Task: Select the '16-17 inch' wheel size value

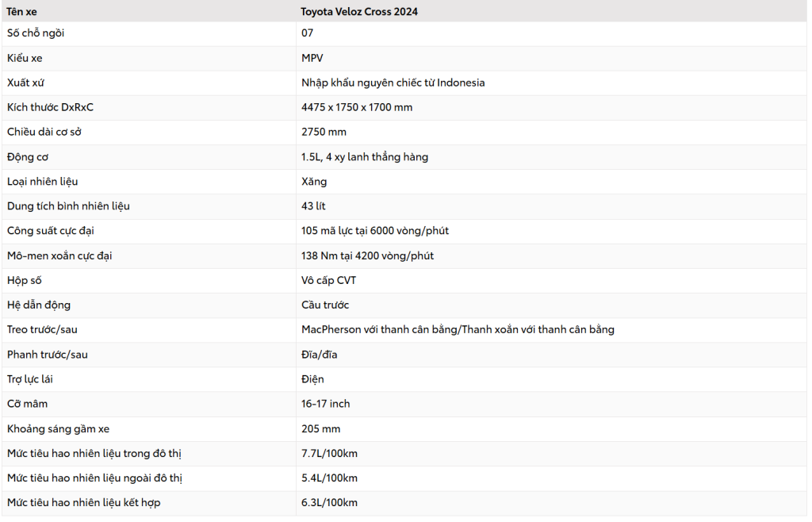Action: pos(326,404)
